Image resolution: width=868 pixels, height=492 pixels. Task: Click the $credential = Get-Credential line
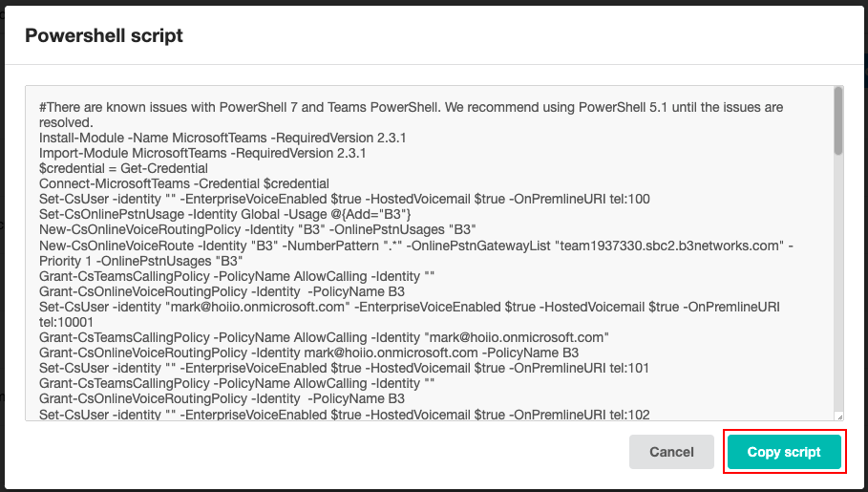point(123,168)
